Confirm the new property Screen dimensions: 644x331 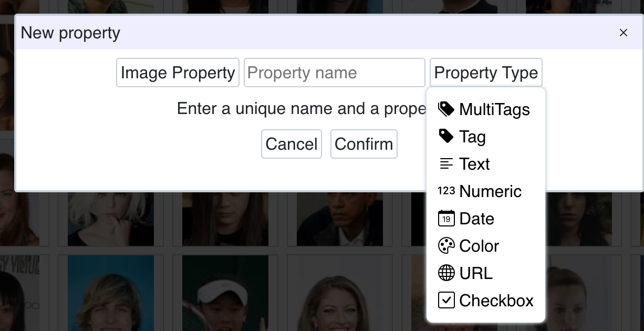pos(363,144)
